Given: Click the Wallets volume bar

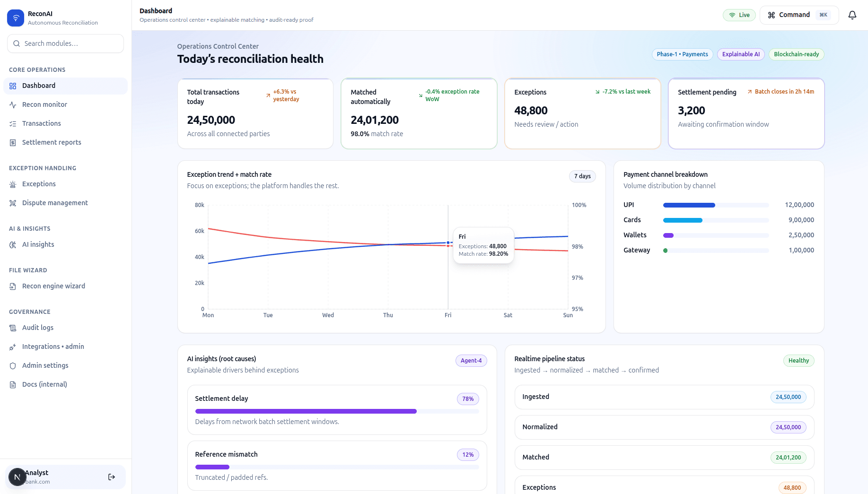Looking at the screenshot, I should (716, 235).
